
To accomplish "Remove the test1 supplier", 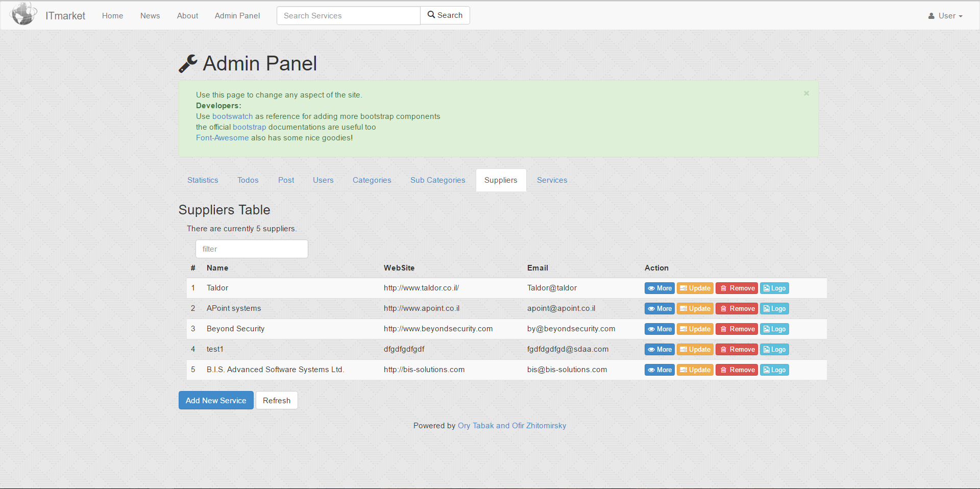I will (x=737, y=350).
